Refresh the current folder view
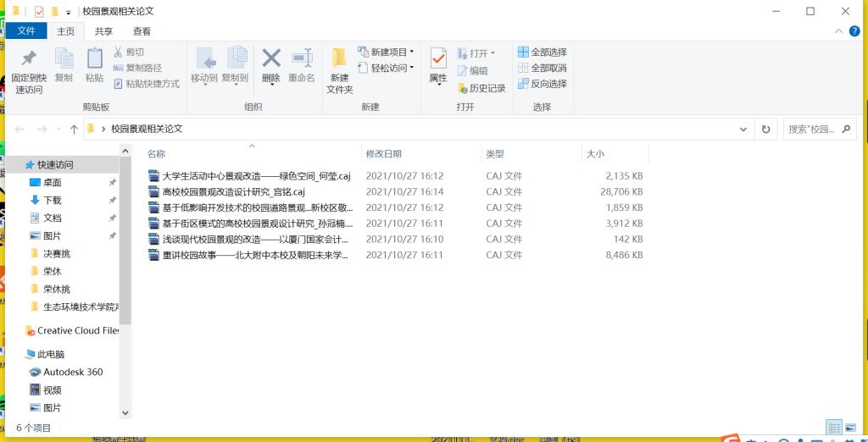This screenshot has width=868, height=442. [765, 130]
